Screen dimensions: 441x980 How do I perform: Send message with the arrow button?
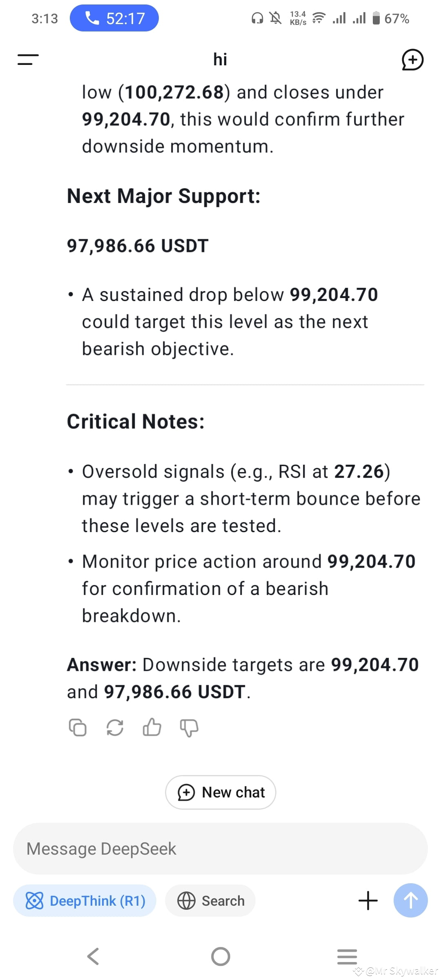click(410, 900)
